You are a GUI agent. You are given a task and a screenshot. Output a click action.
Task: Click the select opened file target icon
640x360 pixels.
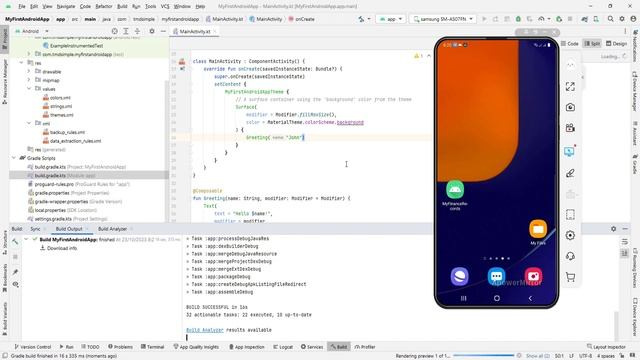[114, 31]
